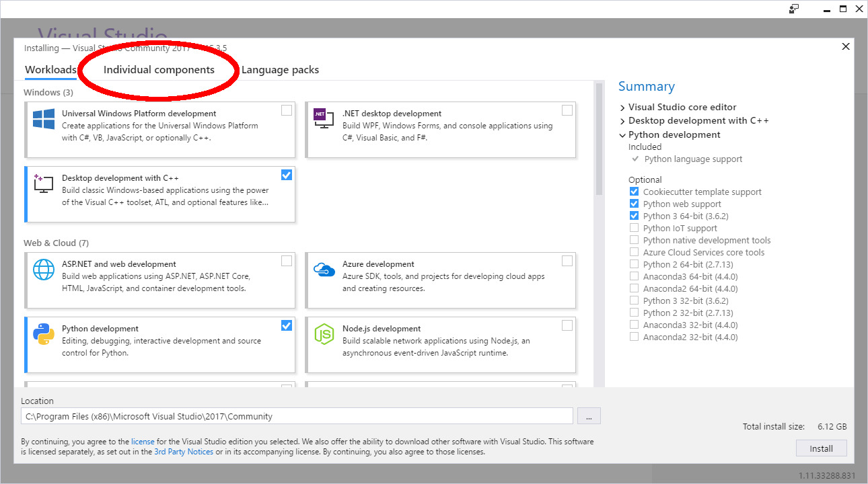Open the Individual components tab
Viewport: 868px width, 484px height.
pos(159,70)
